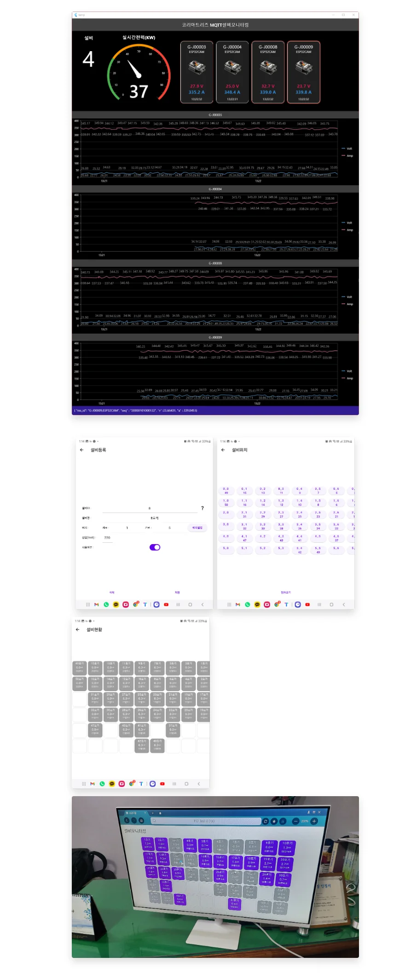405x980 pixels.
Task: Open the 49호기 tile in 설비현황
Action: pyautogui.click(x=80, y=668)
